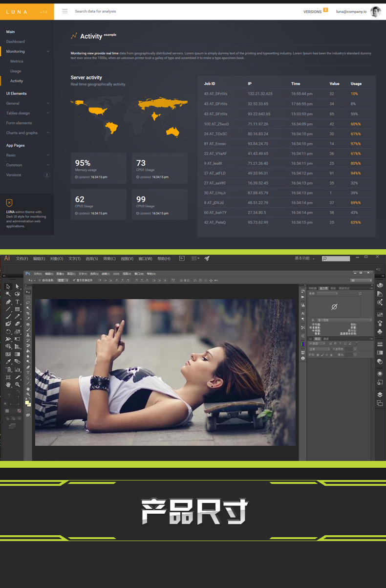This screenshot has width=386, height=588.
Task: Open the Layers panel icon in Illustrator dock
Action: pos(380,394)
